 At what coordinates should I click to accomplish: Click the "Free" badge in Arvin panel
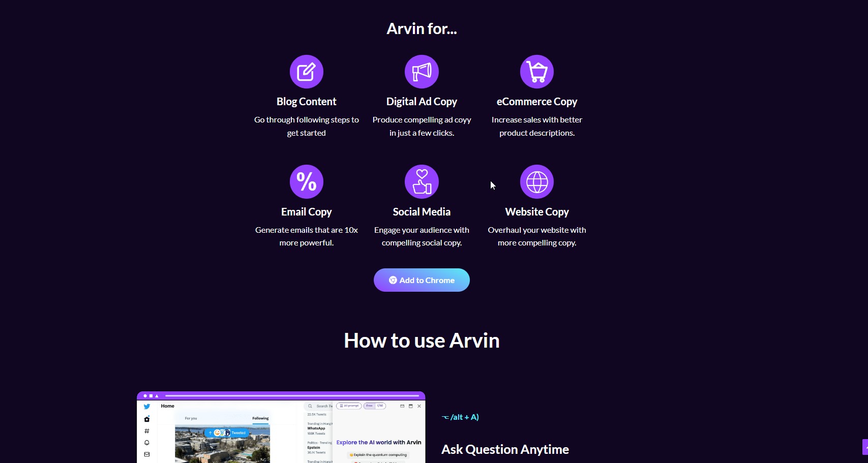click(x=370, y=406)
